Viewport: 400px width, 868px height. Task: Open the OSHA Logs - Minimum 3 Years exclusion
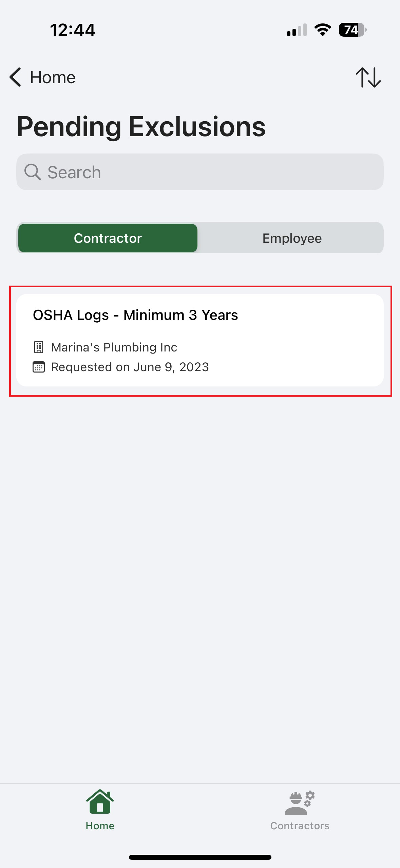point(135,315)
